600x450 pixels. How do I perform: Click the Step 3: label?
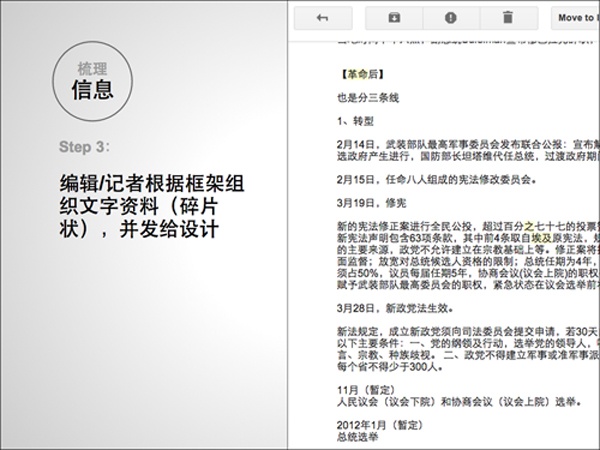pos(85,147)
